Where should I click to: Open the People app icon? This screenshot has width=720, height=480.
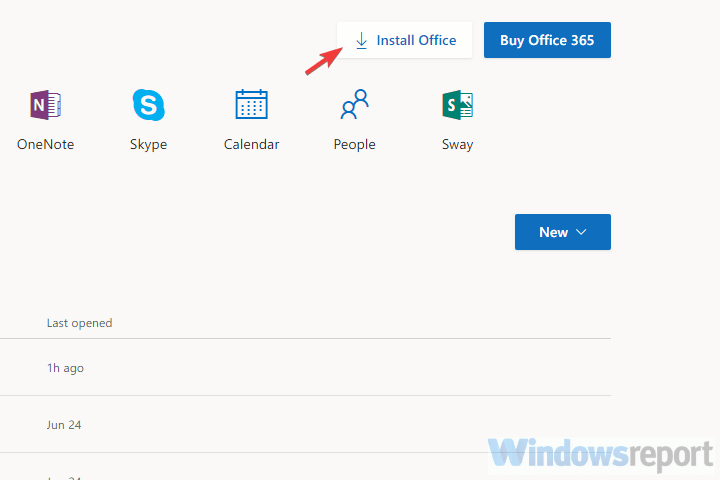pyautogui.click(x=354, y=104)
